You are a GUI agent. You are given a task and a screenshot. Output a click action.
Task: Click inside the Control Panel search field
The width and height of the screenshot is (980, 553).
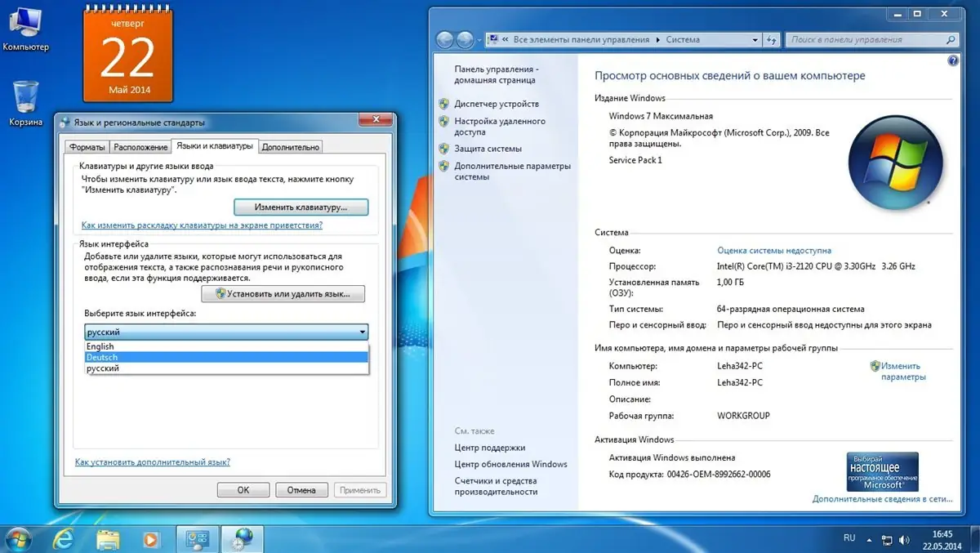(x=866, y=38)
